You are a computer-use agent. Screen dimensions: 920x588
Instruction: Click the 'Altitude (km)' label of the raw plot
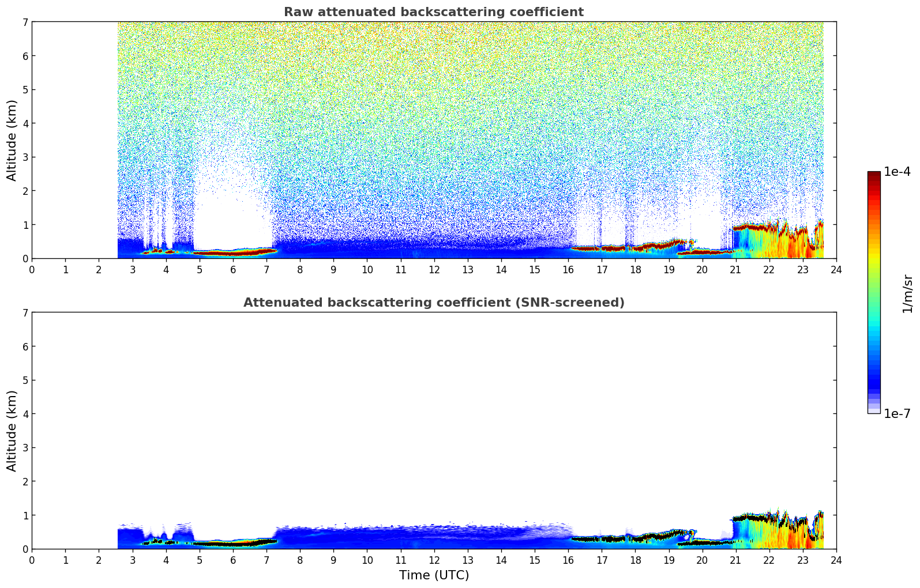click(x=12, y=140)
